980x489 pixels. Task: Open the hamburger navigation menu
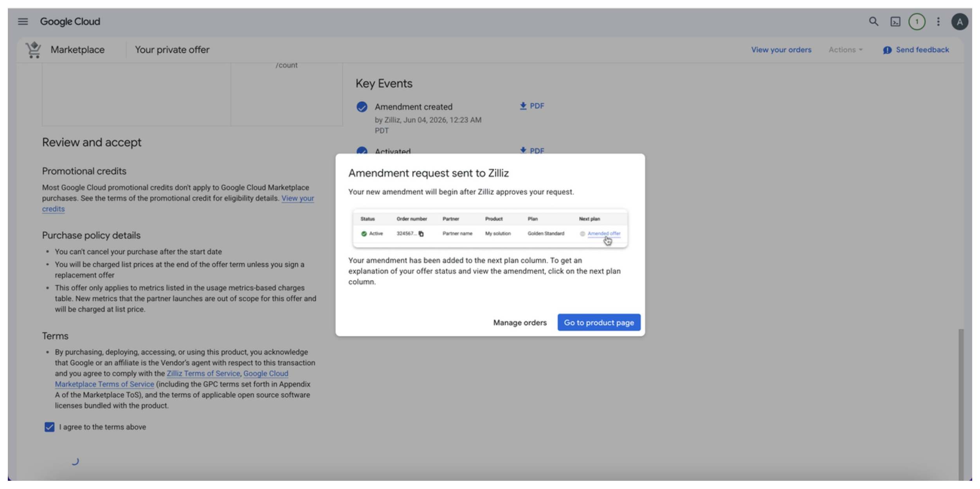(23, 22)
